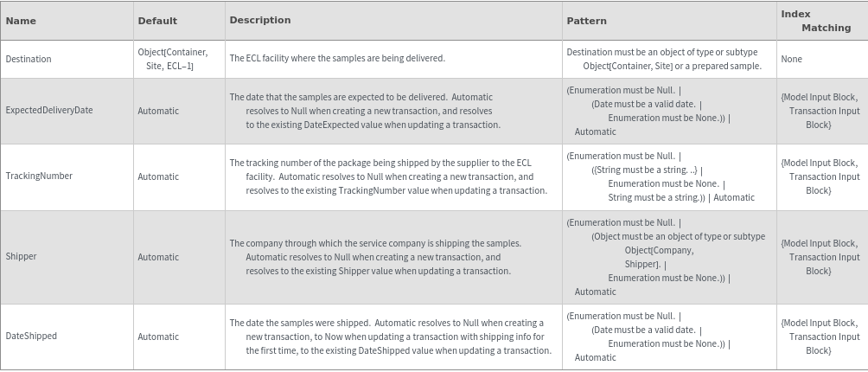Click the None index matching value for Destination
The image size is (868, 372).
pos(791,59)
